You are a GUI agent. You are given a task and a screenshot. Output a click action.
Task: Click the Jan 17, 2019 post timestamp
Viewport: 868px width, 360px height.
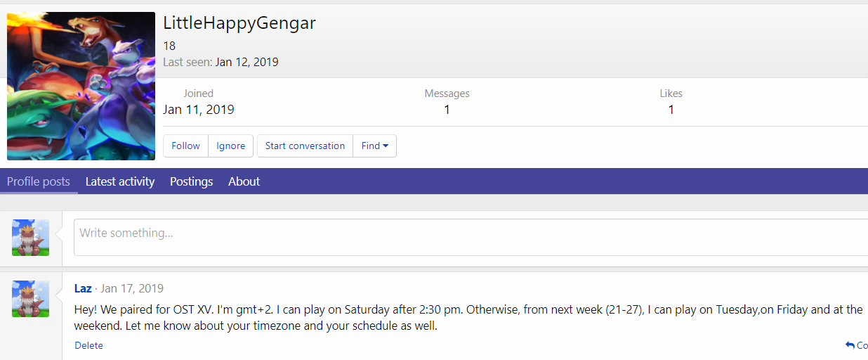coord(132,288)
